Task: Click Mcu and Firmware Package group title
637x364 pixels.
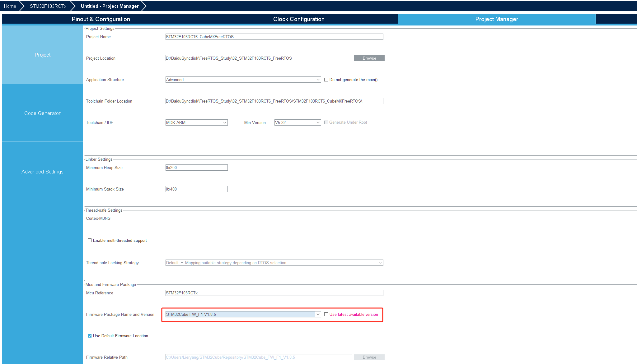Action: tap(111, 284)
